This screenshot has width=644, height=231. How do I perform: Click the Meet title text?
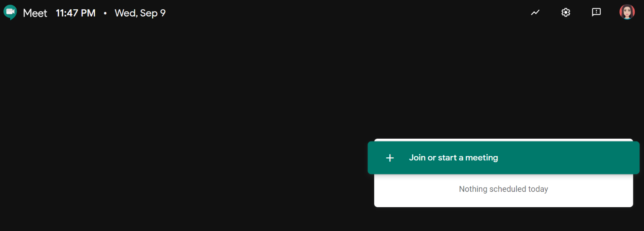pyautogui.click(x=35, y=13)
